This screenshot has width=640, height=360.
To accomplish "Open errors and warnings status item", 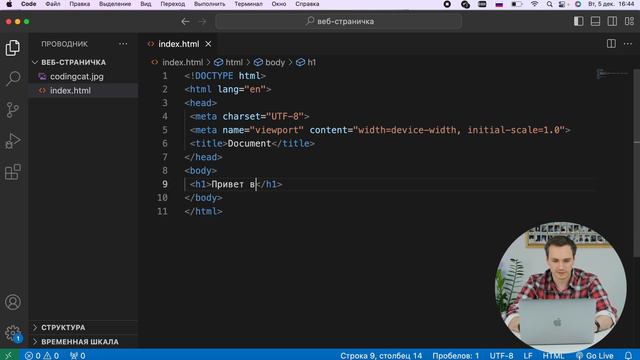I will 42,356.
